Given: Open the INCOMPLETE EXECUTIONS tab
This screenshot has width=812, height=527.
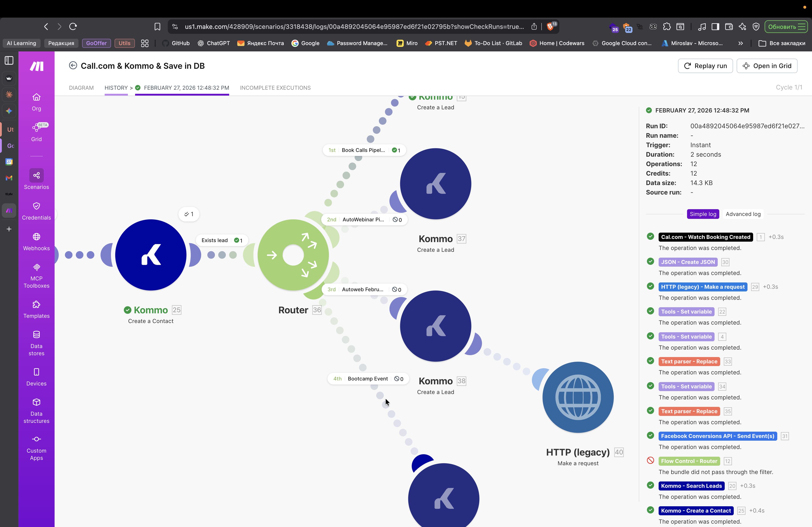Looking at the screenshot, I should [275, 88].
